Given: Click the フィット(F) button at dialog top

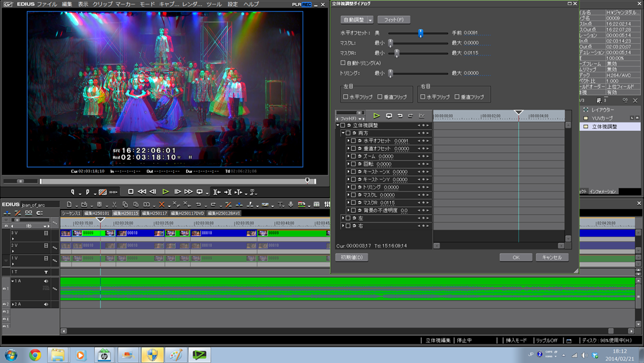Looking at the screenshot, I should click(393, 20).
